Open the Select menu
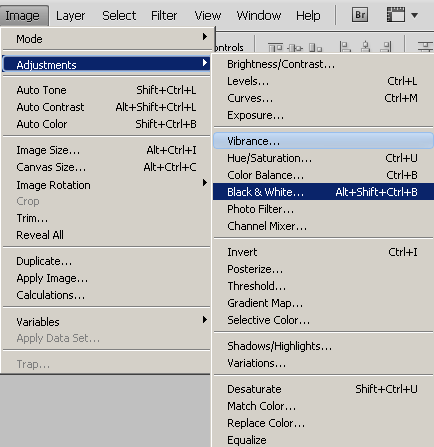This screenshot has width=434, height=447. pyautogui.click(x=119, y=16)
